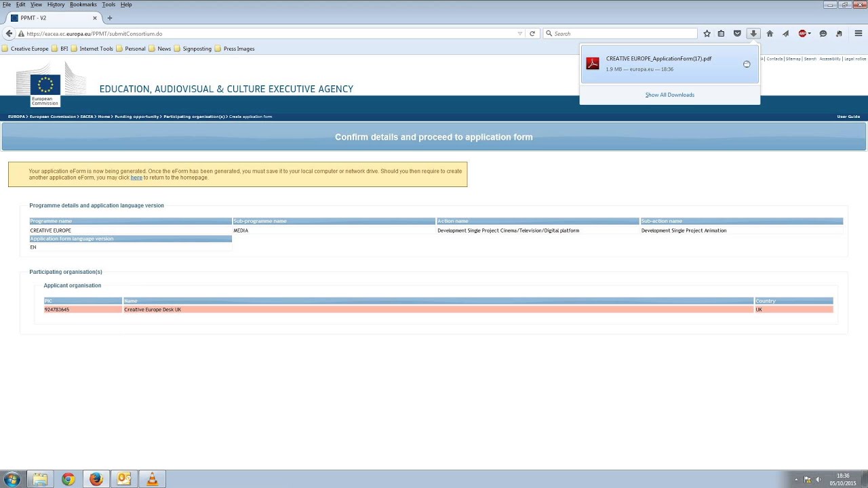Click the volume icon in system tray
The height and width of the screenshot is (488, 868).
coord(818,480)
